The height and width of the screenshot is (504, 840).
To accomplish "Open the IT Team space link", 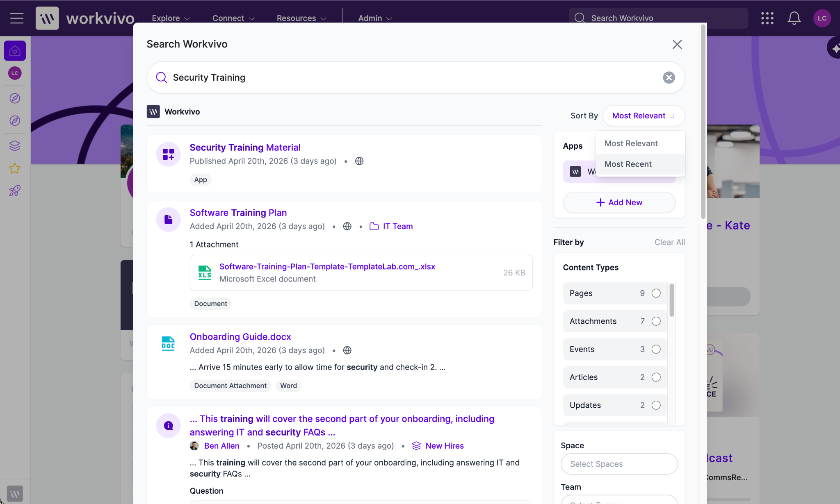I will tap(398, 226).
